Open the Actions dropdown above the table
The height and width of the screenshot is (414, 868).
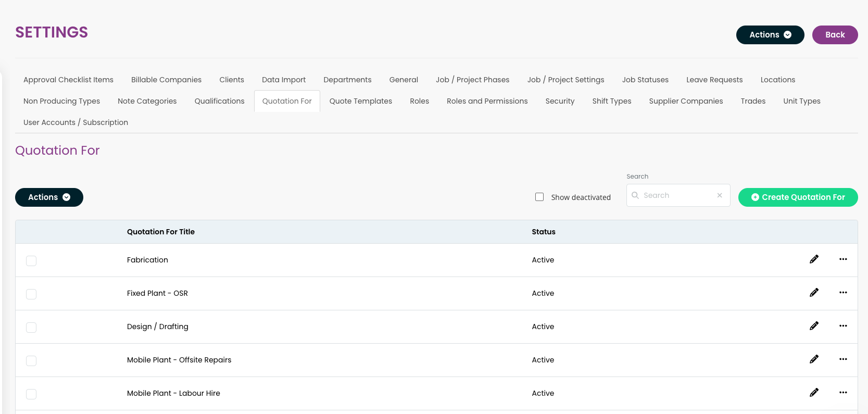pyautogui.click(x=49, y=197)
